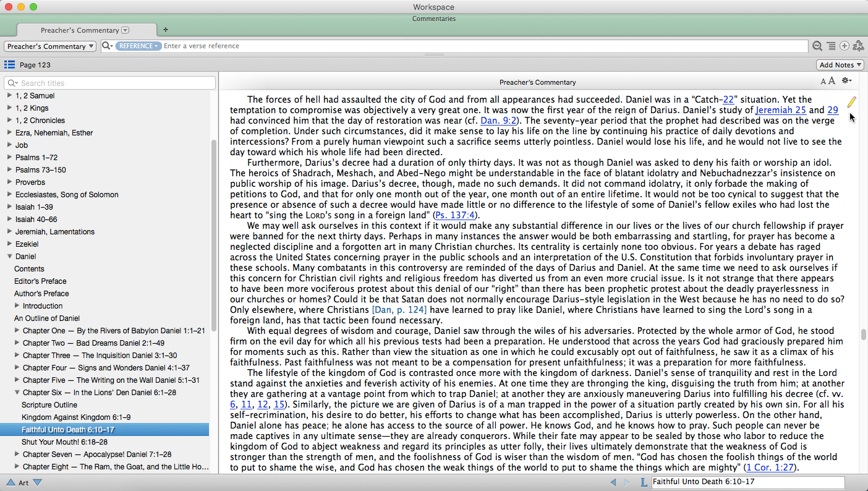Expand the Job tree node

click(x=9, y=145)
